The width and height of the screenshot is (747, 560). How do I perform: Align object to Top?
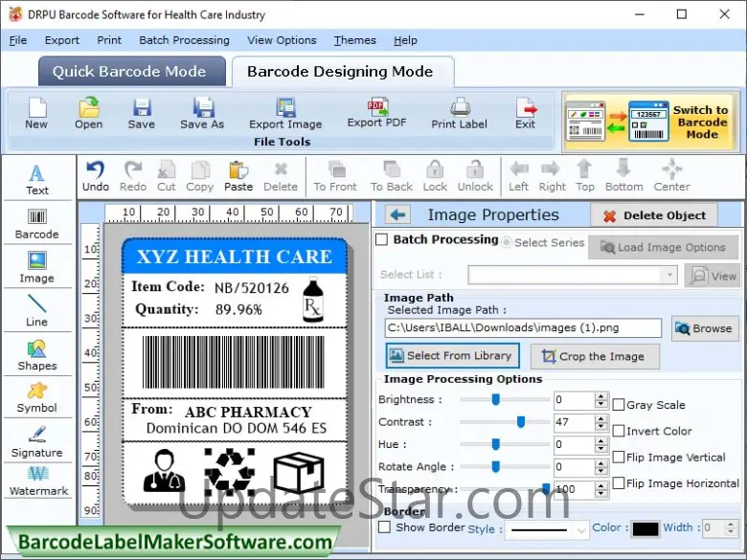click(585, 176)
